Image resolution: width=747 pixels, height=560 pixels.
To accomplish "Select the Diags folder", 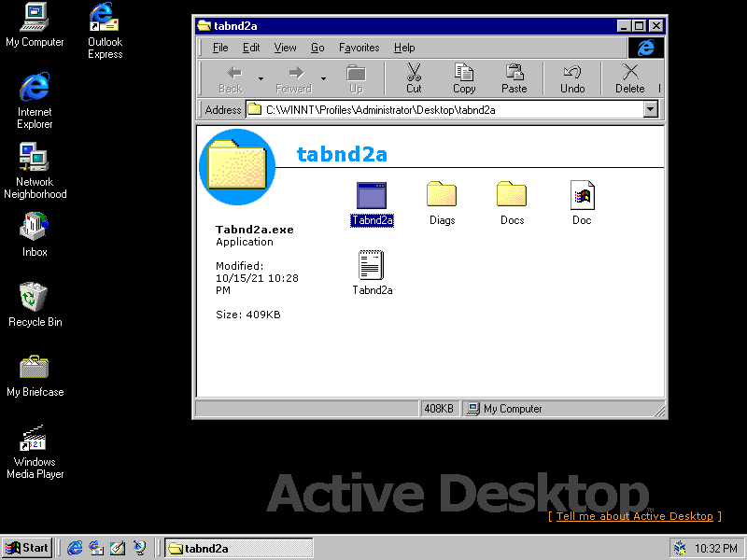I will 442,203.
